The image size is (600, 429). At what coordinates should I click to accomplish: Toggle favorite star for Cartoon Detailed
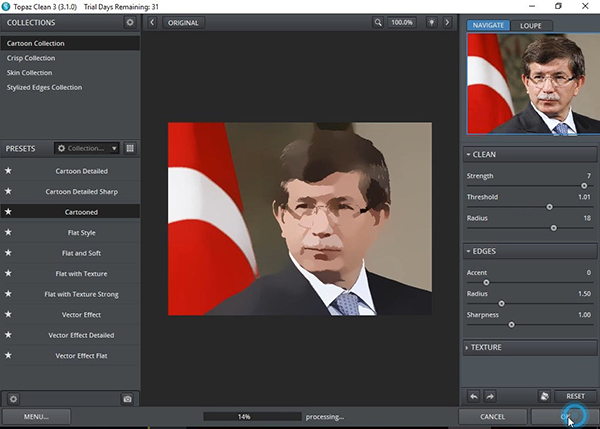point(8,171)
